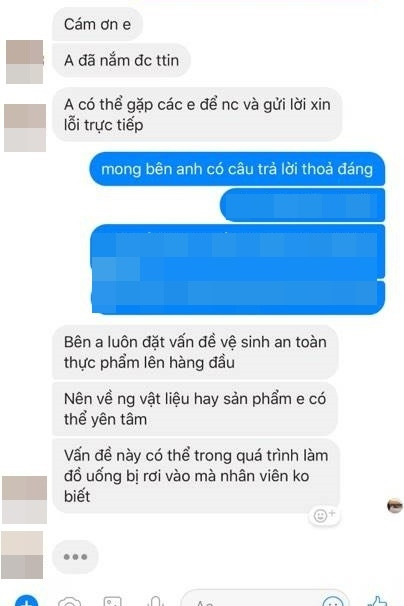Tap the typing indicator bubble
This screenshot has width=404, height=606.
click(x=75, y=557)
